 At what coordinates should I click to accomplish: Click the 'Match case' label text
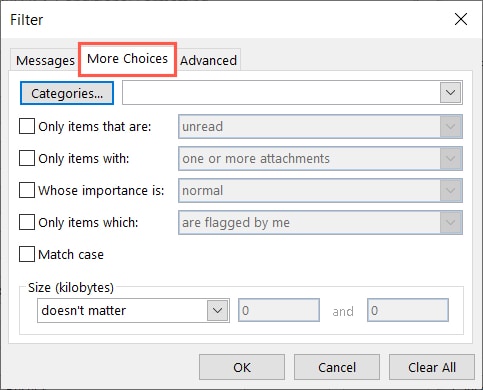click(x=71, y=255)
